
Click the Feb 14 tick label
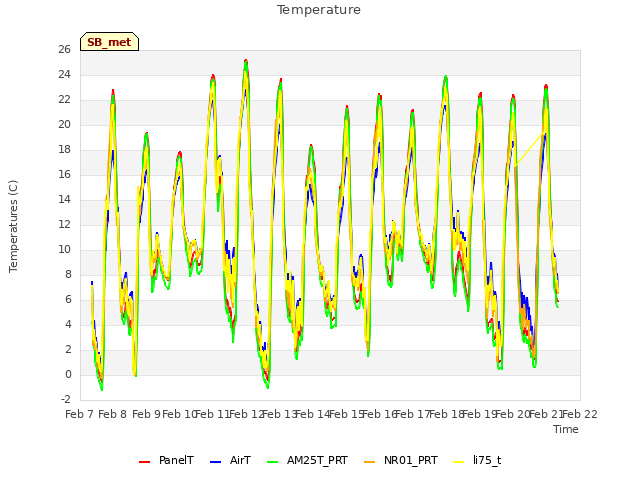point(313,414)
